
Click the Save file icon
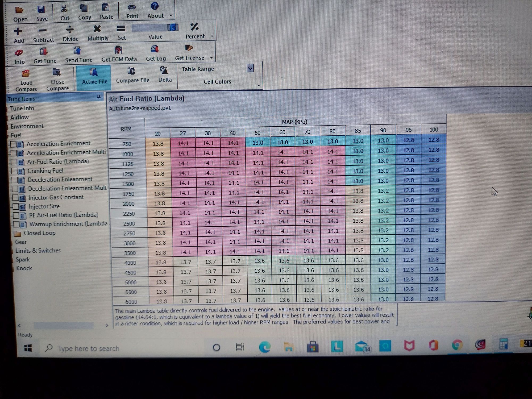(41, 10)
